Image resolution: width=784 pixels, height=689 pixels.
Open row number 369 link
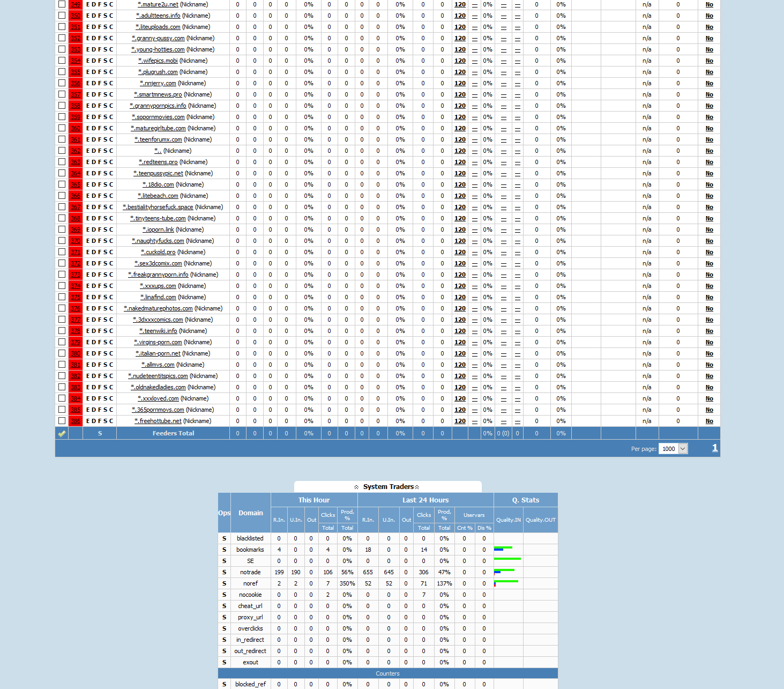[x=76, y=230]
